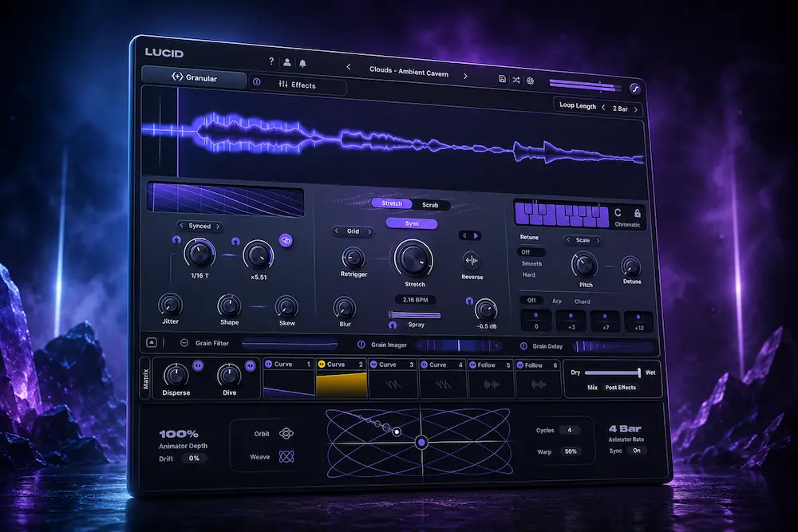Toggle the Grain Filter enable button

pyautogui.click(x=184, y=343)
